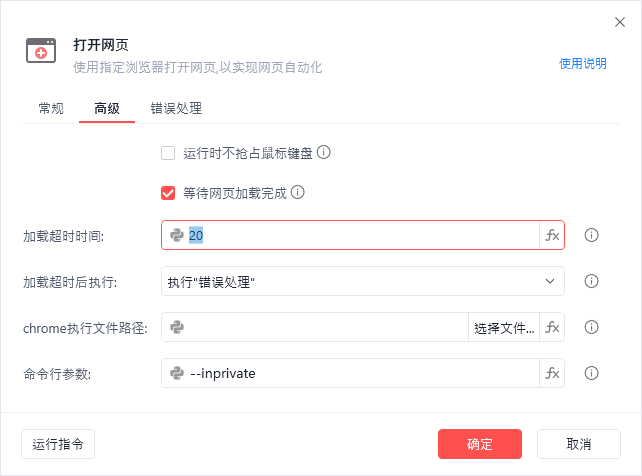Expand the 加载超时后执行 dropdown
Screen dimensions: 642x476
(362, 281)
